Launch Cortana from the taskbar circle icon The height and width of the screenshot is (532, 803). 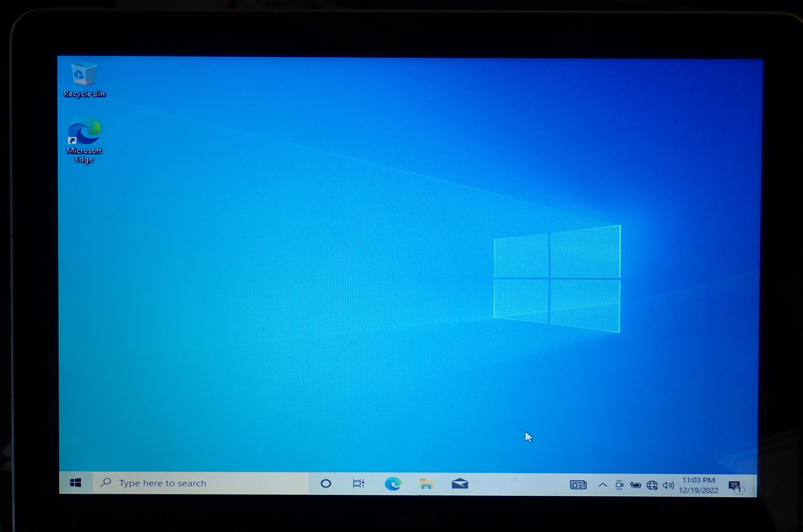click(x=326, y=483)
